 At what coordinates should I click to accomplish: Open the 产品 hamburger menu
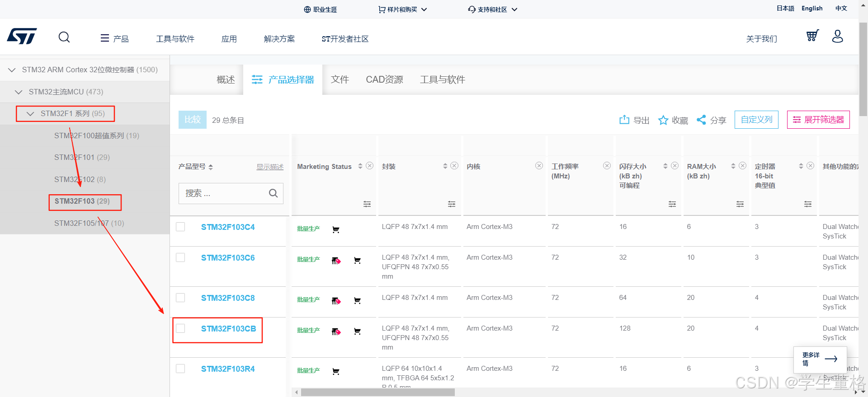click(x=114, y=39)
